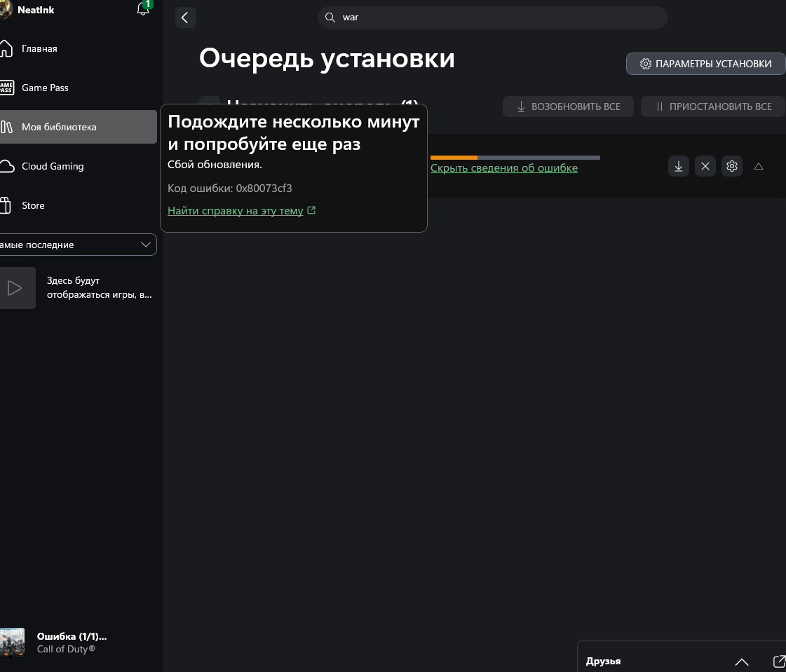
Task: Open ПАРАМЕТРЫ УСТАНОВКИ install settings
Action: point(705,64)
